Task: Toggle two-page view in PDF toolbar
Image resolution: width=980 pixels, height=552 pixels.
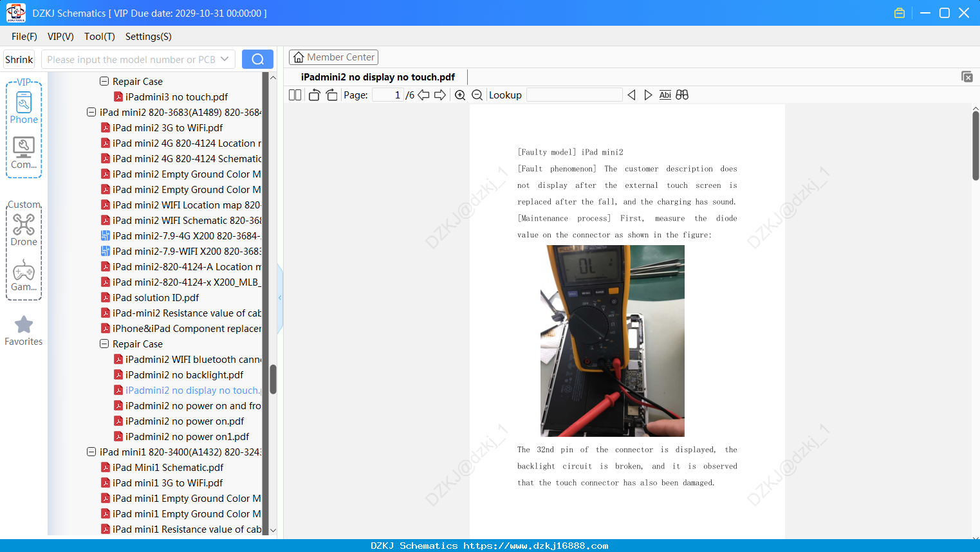Action: tap(295, 95)
